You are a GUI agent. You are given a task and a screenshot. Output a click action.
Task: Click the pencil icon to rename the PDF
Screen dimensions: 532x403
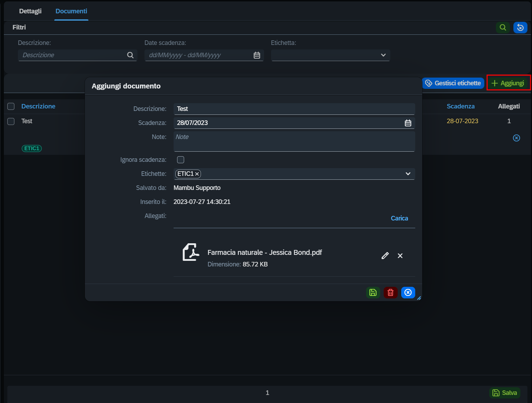coord(385,256)
